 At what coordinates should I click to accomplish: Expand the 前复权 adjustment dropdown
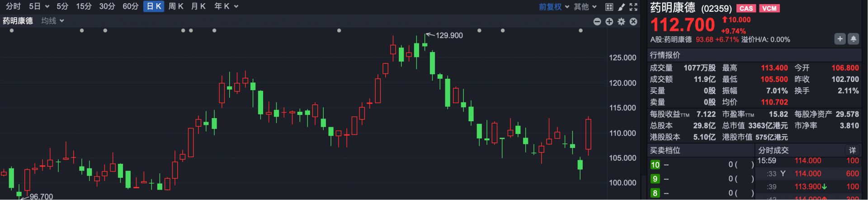554,7
